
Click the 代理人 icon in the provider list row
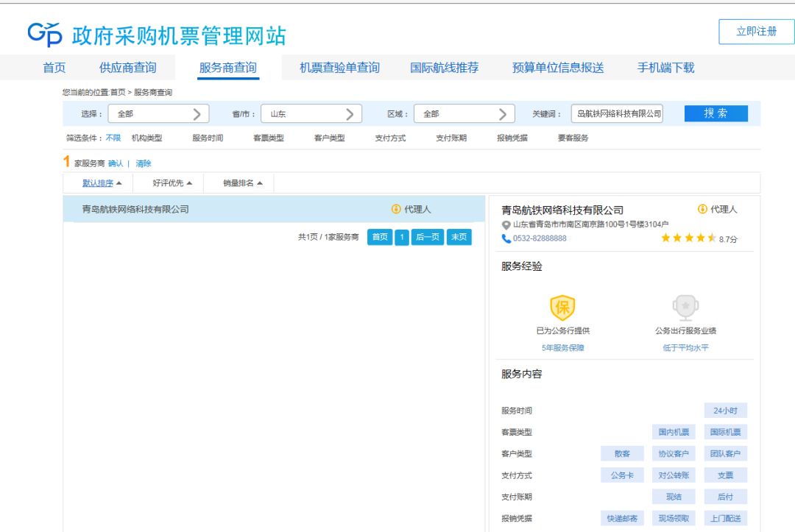[396, 209]
